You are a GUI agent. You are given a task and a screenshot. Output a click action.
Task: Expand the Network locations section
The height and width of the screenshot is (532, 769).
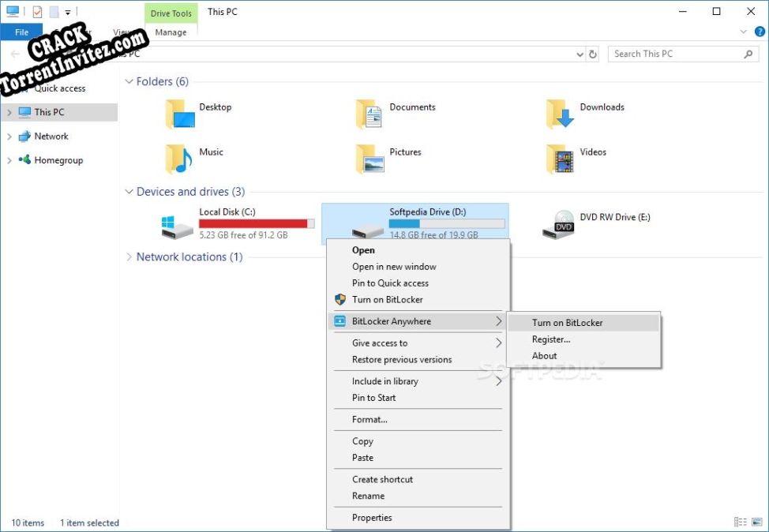[x=129, y=257]
